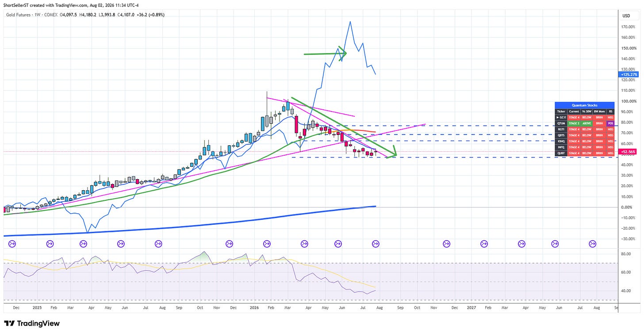The height and width of the screenshot is (334, 644).
Task: Click the -30.00% price scale label
Action: coord(628,239)
